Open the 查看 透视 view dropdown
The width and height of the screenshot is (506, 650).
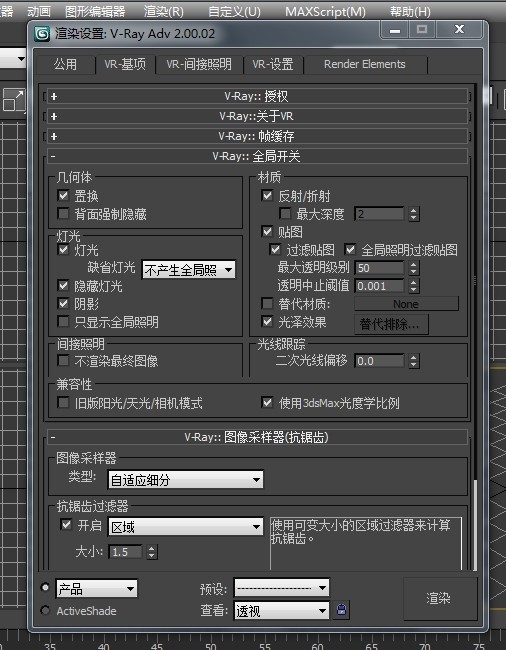pos(281,610)
